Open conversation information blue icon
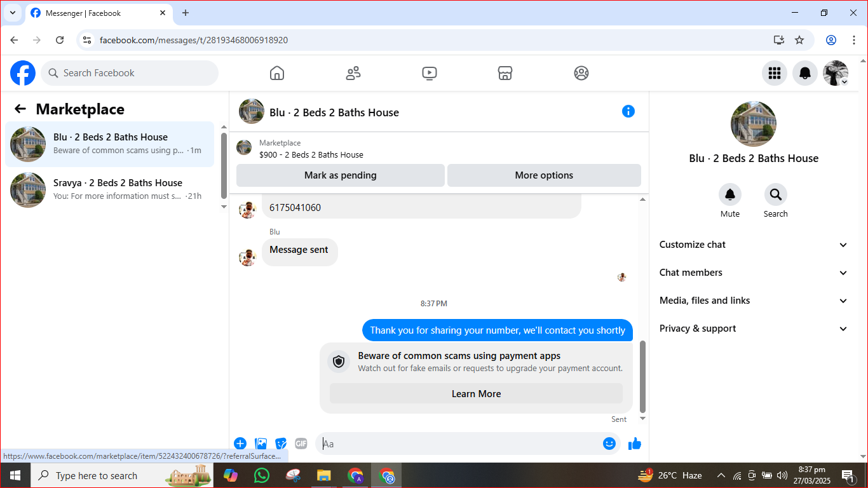 pyautogui.click(x=628, y=111)
